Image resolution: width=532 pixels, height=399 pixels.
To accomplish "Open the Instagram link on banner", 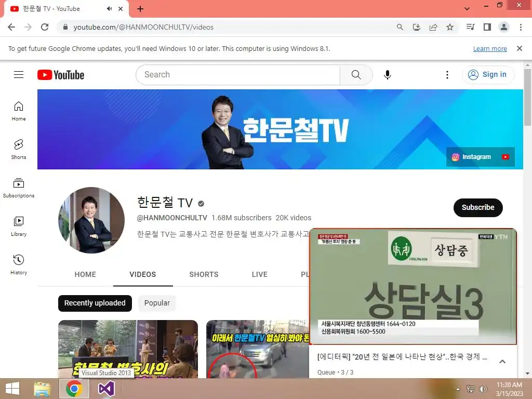I will (x=472, y=157).
